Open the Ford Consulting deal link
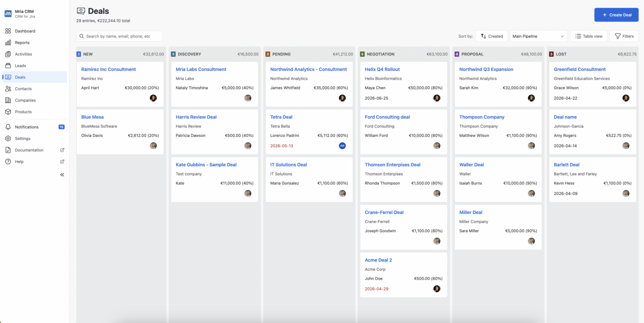 (387, 117)
